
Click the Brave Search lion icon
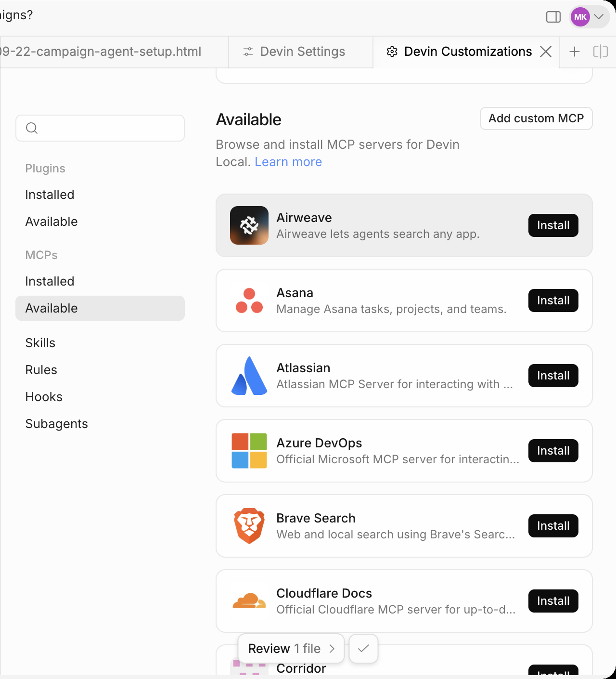249,526
